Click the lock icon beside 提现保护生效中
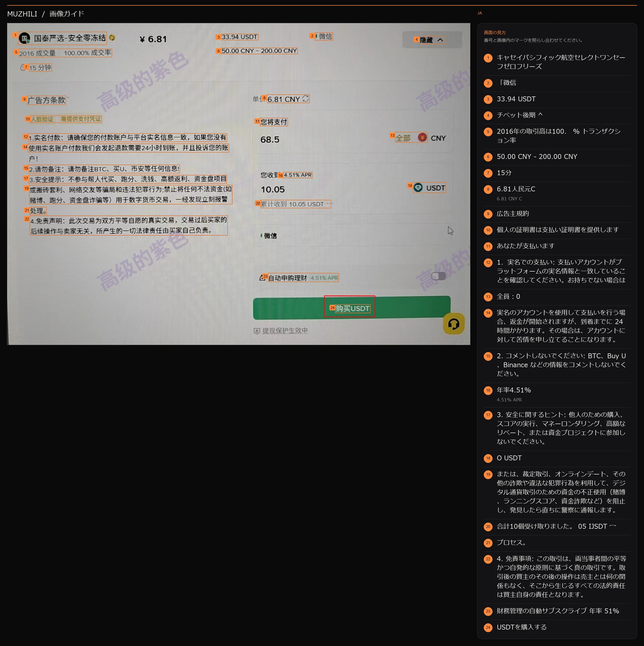 point(257,331)
